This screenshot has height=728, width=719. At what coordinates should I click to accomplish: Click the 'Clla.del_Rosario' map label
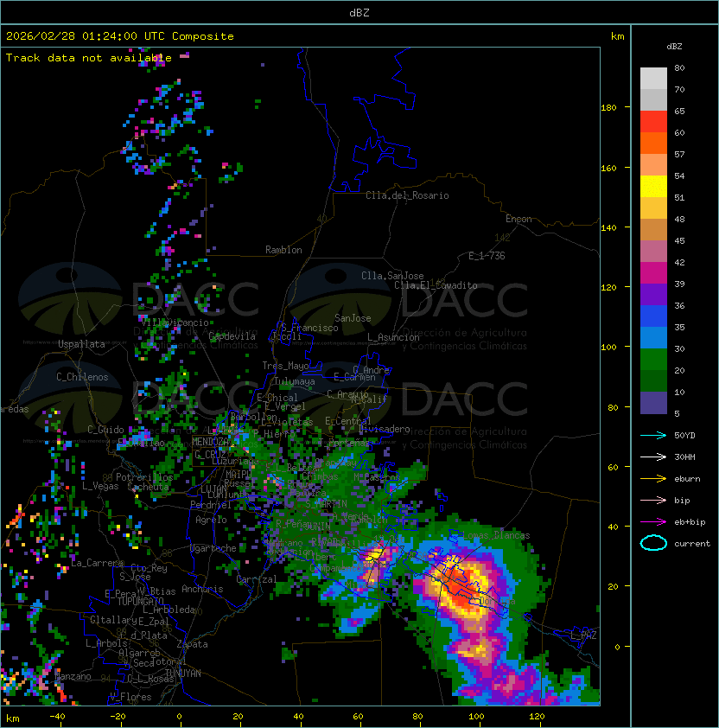(x=407, y=195)
